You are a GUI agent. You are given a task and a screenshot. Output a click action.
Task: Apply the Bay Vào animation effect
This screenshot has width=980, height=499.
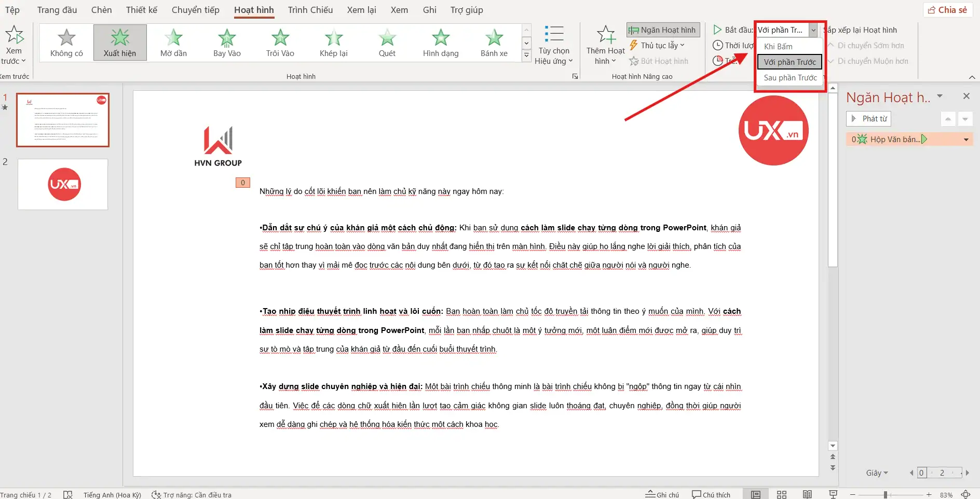tap(227, 43)
